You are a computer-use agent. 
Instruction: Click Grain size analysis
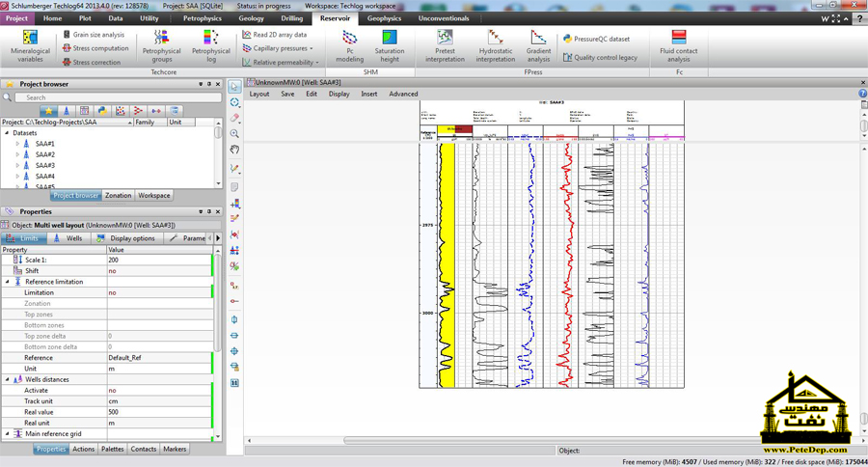click(x=94, y=35)
